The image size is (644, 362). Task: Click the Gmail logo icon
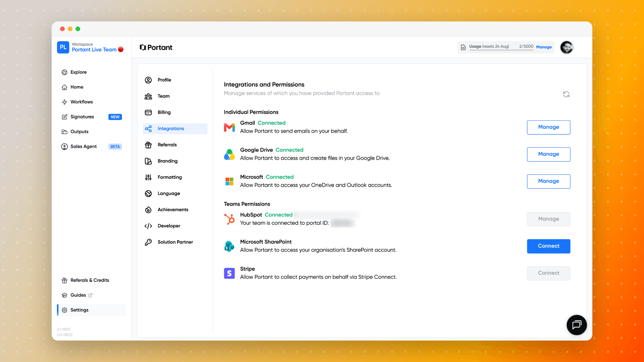(229, 128)
